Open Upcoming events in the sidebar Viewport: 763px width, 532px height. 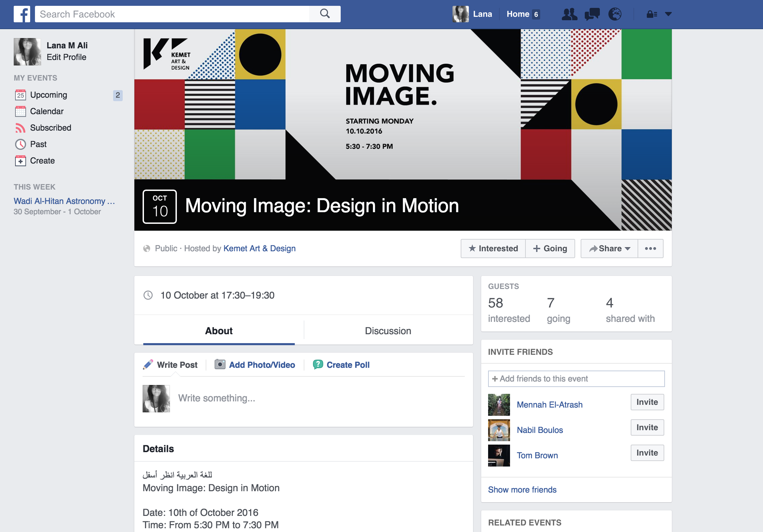tap(49, 95)
